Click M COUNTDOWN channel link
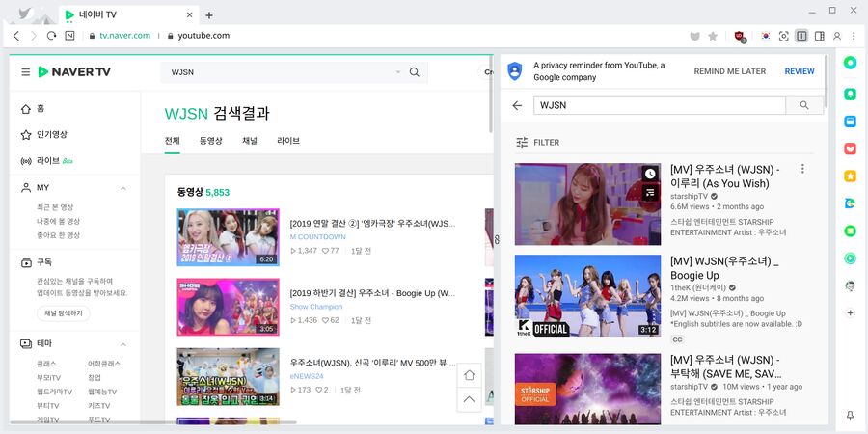This screenshot has height=434, width=868. pyautogui.click(x=317, y=237)
